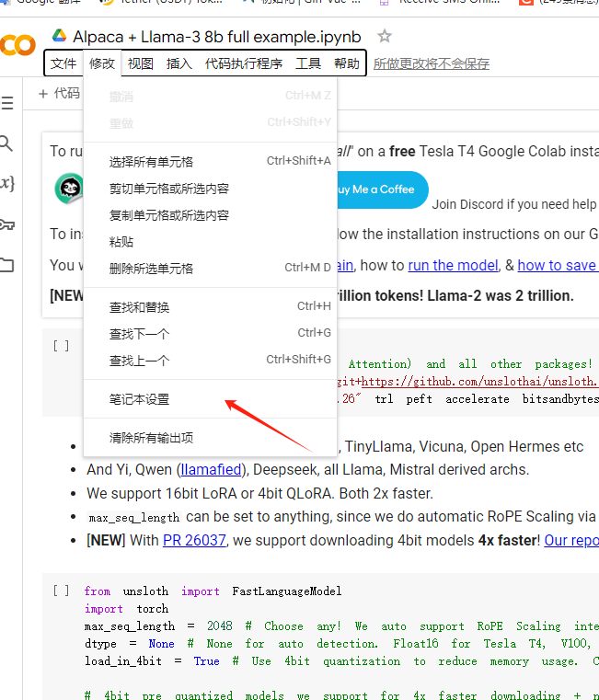
Task: Open the table of contents sidebar icon
Action: [x=6, y=103]
